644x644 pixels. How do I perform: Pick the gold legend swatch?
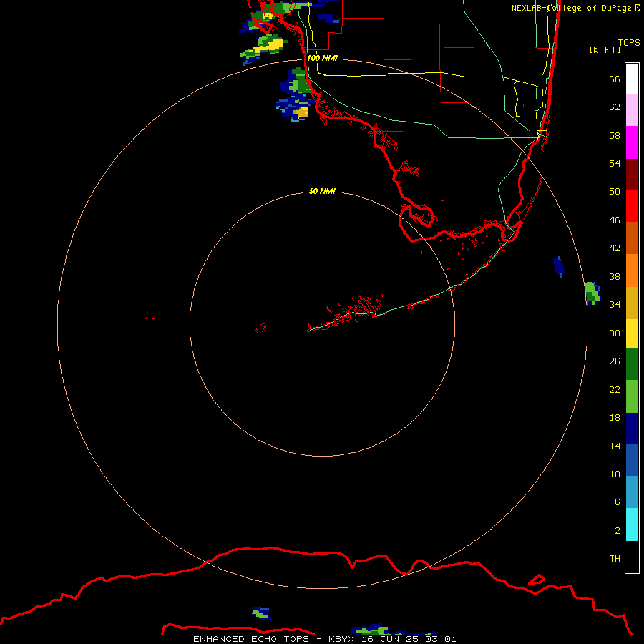[x=632, y=303]
